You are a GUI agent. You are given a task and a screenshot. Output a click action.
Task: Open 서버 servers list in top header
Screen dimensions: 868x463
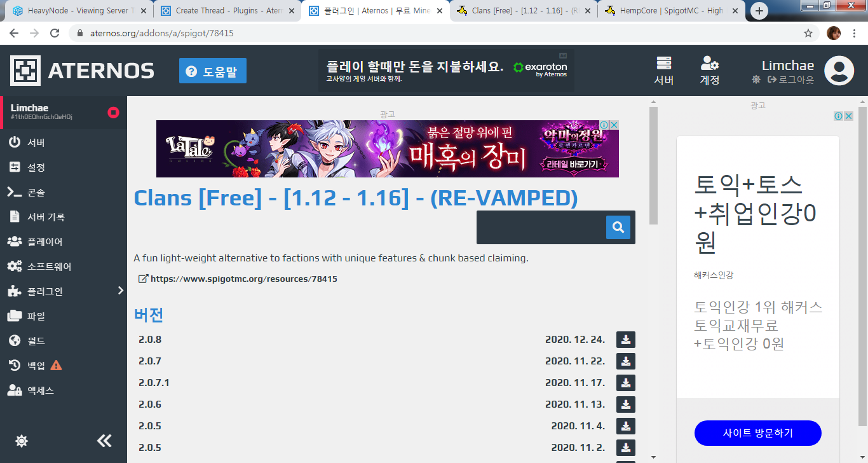664,71
